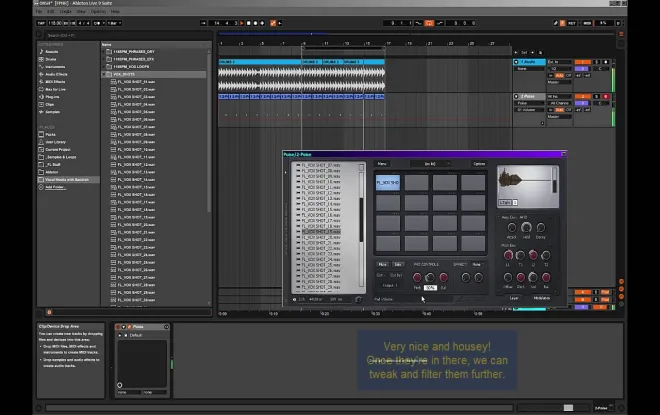Open the Help menu
660x415 pixels.
click(x=115, y=12)
